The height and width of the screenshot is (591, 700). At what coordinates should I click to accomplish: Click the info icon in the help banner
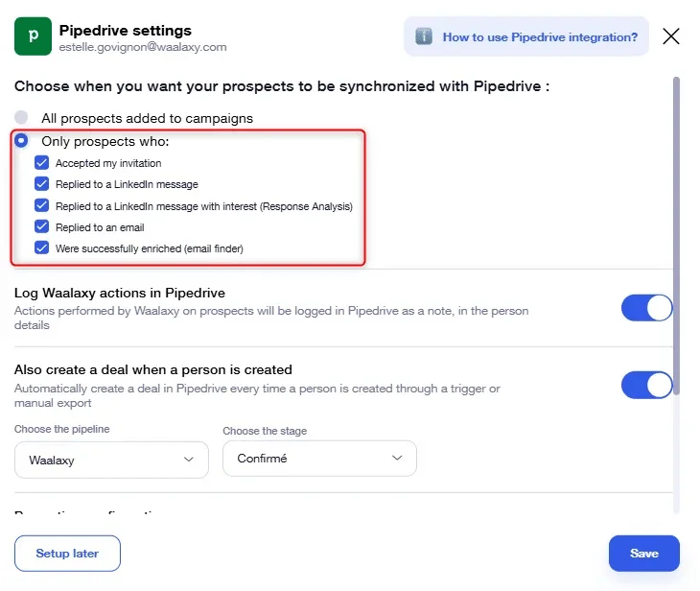[x=424, y=36]
